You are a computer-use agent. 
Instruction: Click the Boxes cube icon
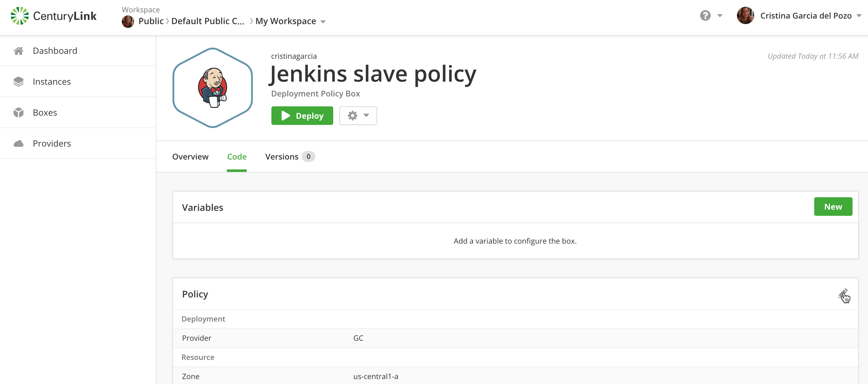19,113
